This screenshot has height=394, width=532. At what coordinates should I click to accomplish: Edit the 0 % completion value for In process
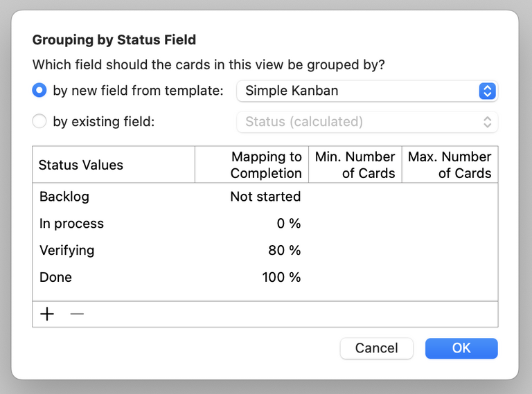pyautogui.click(x=287, y=224)
